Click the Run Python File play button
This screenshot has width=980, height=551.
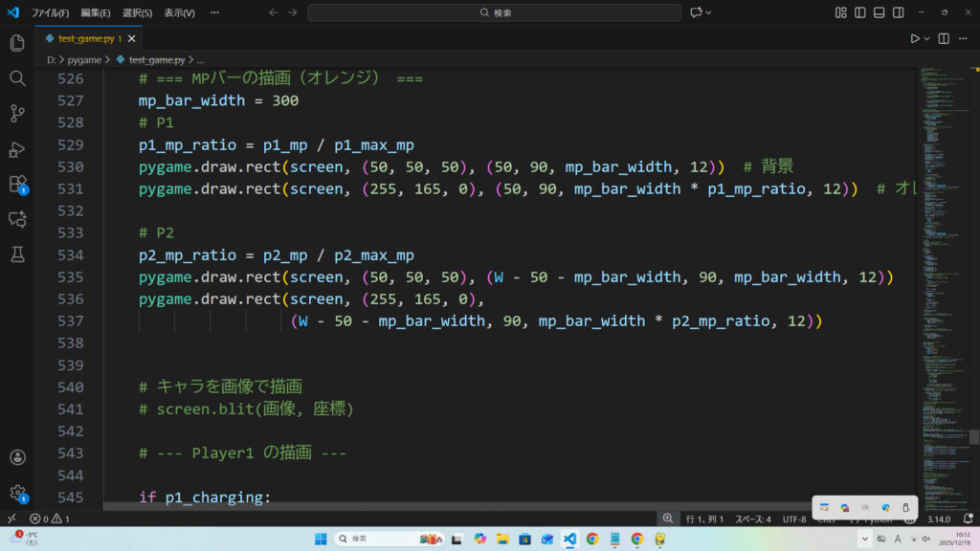914,38
